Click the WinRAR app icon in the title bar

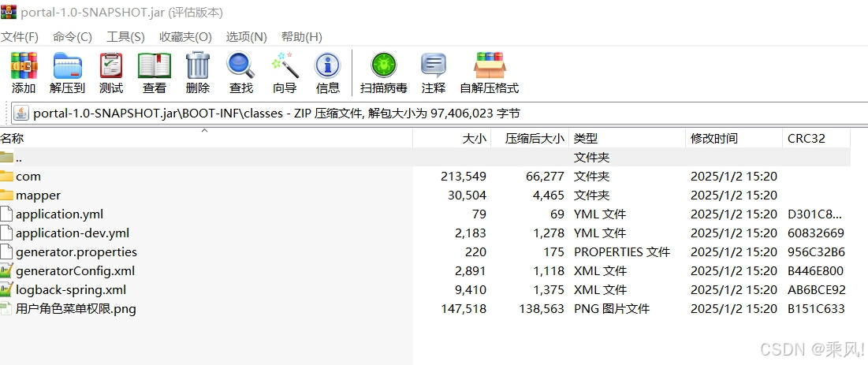coord(8,12)
